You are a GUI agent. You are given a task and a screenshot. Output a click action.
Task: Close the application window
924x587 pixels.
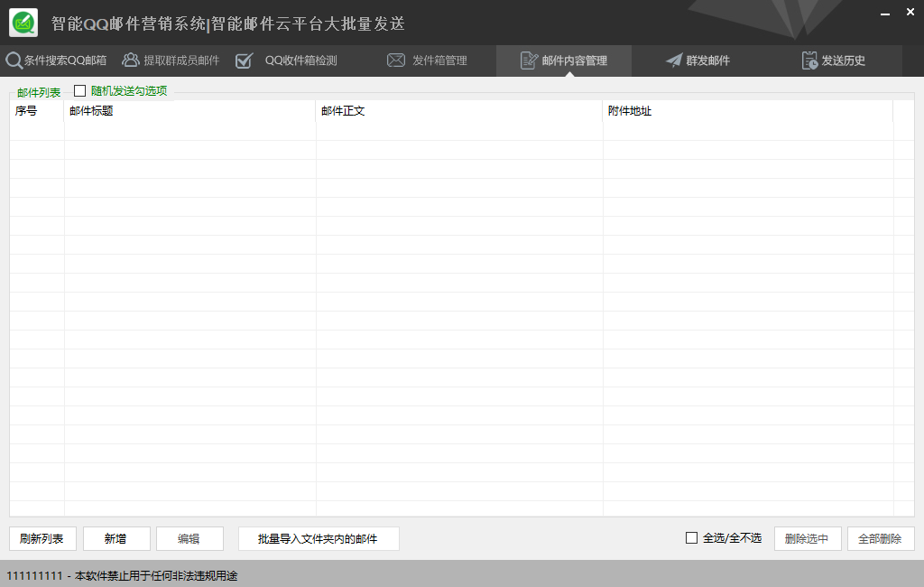[x=910, y=13]
